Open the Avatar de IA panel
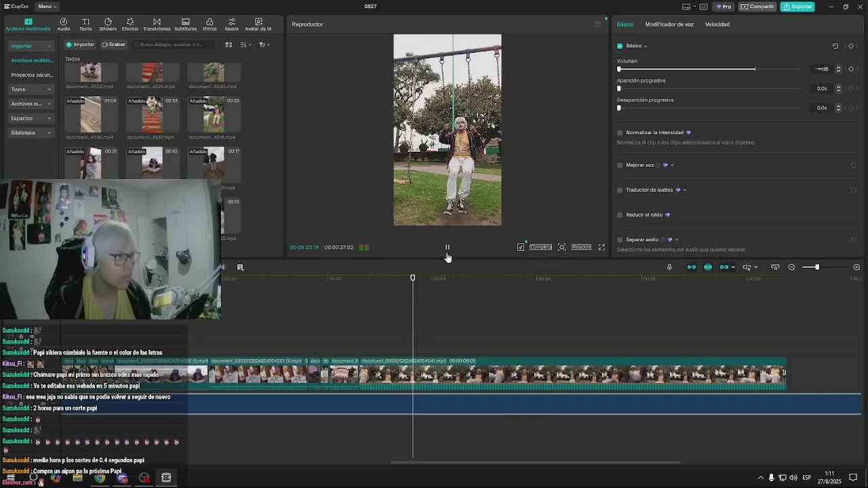The width and height of the screenshot is (868, 488). click(258, 24)
